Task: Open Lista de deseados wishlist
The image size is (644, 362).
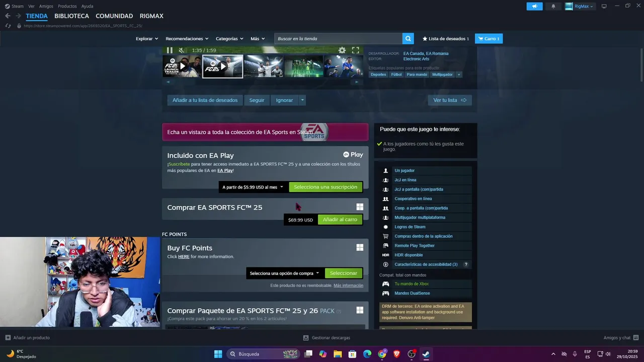Action: coord(446,39)
